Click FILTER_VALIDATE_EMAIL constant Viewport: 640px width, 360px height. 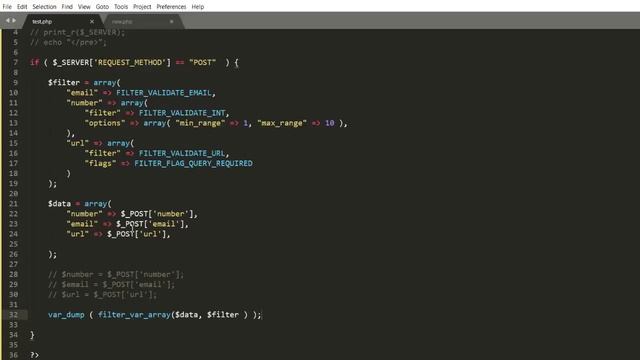tap(164, 93)
